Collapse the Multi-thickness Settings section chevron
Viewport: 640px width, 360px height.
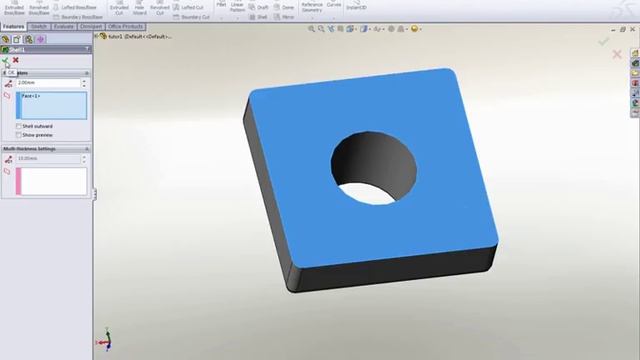pos(87,149)
